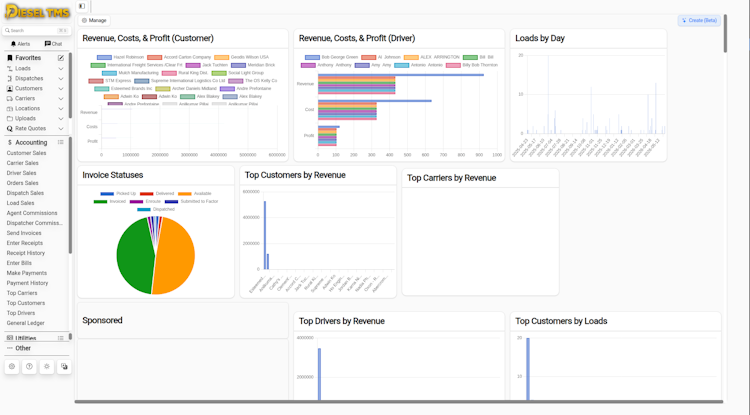The image size is (750, 415).
Task: Edit Favorites with the pencil icon
Action: click(61, 58)
